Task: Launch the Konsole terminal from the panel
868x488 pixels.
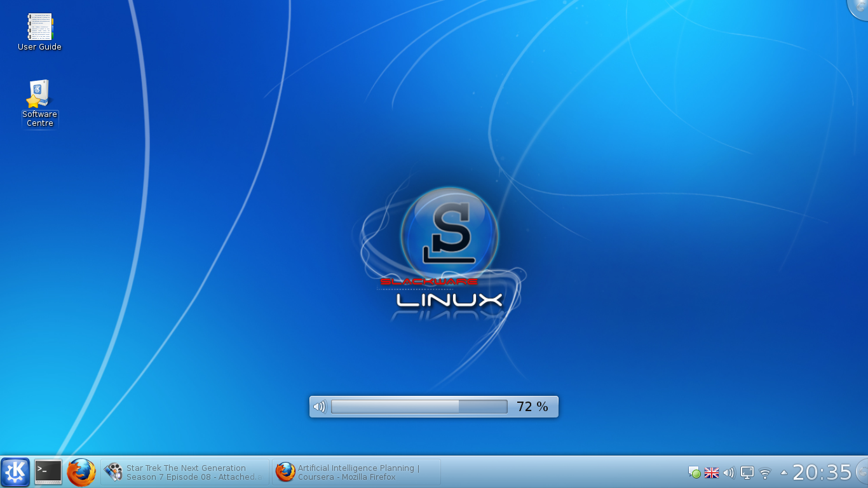Action: [x=48, y=472]
